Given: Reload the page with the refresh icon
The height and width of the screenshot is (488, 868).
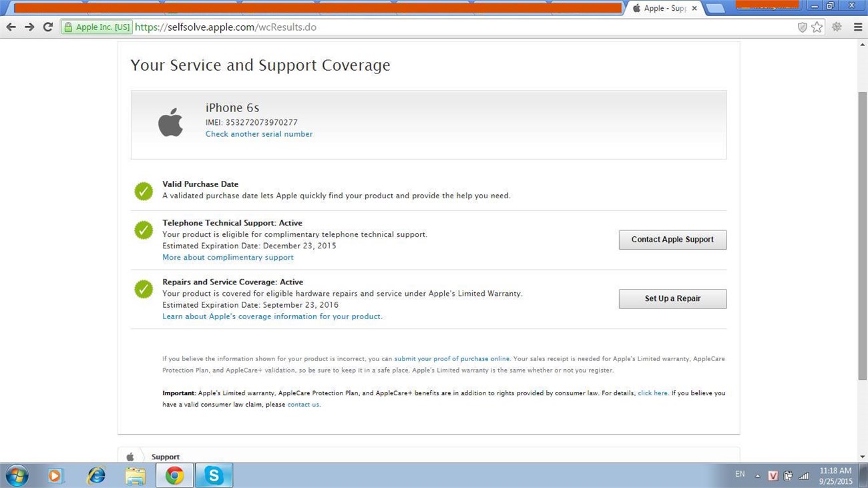Looking at the screenshot, I should pyautogui.click(x=48, y=27).
